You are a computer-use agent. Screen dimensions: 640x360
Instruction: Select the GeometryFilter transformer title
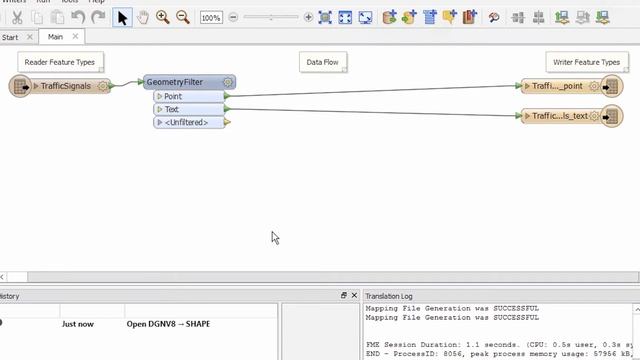[x=175, y=82]
